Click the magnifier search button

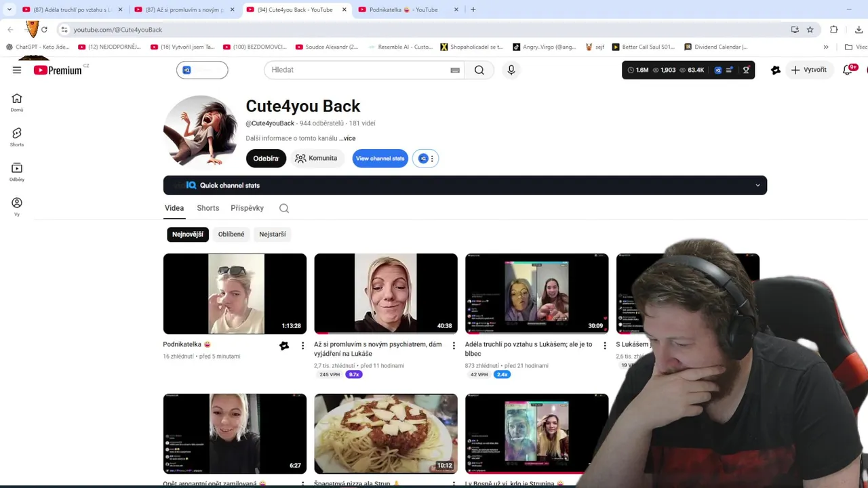coord(479,70)
